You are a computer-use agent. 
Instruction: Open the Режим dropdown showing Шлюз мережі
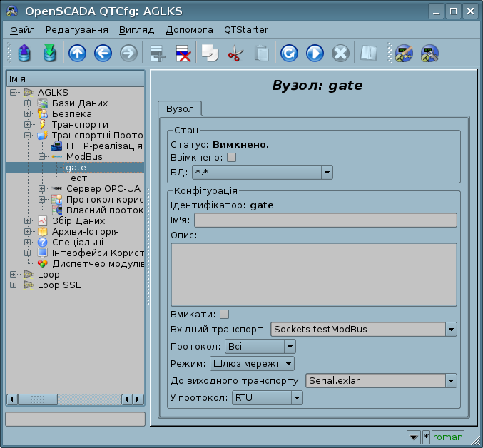pos(253,363)
